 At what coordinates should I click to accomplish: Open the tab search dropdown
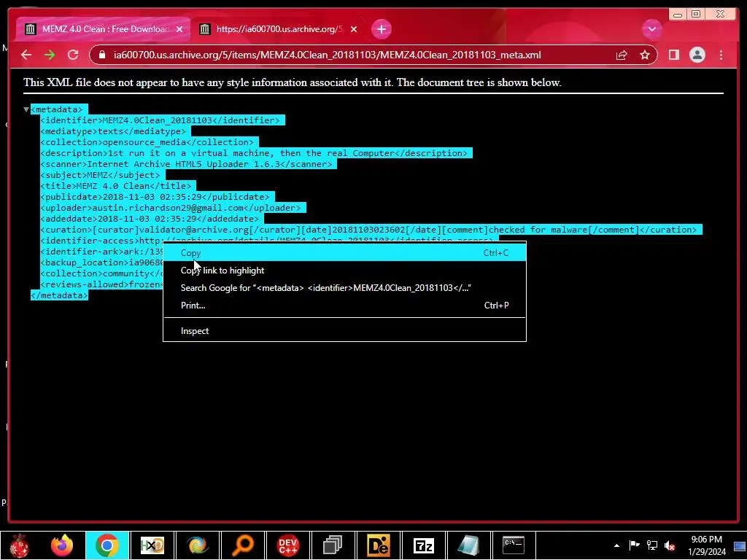[x=651, y=29]
